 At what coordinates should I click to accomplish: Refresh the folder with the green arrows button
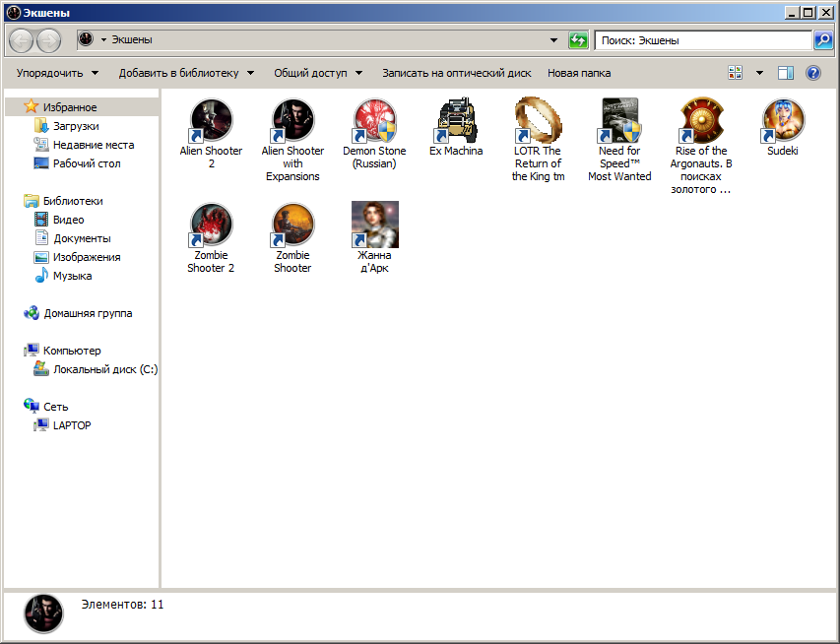[x=578, y=40]
